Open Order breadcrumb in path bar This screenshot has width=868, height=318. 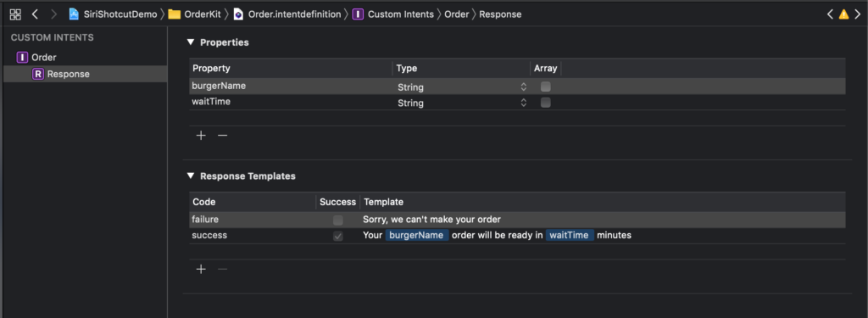[457, 14]
